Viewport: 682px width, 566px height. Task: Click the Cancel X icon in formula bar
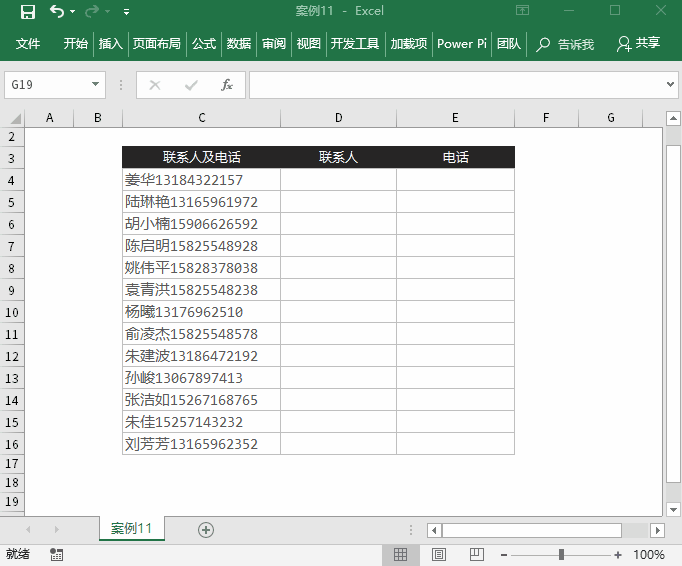[155, 85]
